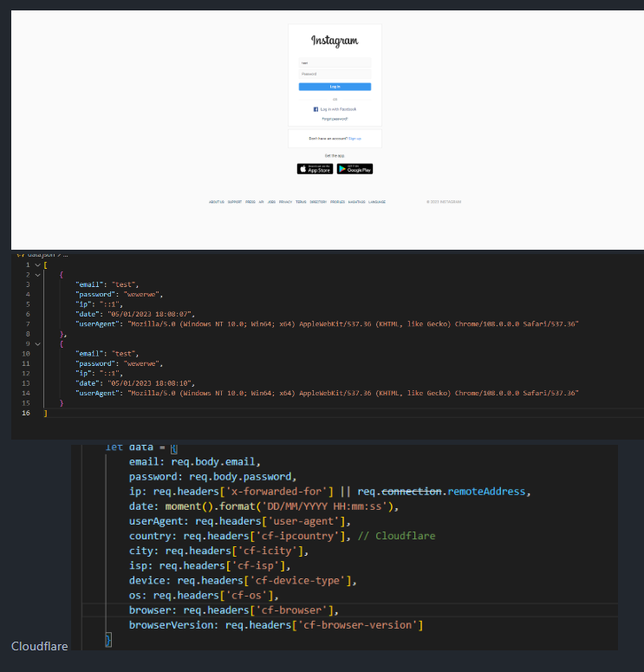Screen dimensions: 644x672
Task: Click the "email" key on line 10
Action: (90, 354)
